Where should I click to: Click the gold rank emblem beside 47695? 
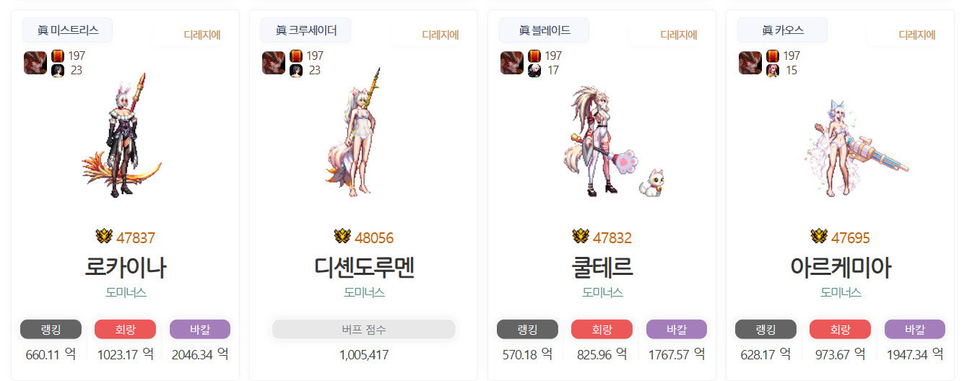819,237
